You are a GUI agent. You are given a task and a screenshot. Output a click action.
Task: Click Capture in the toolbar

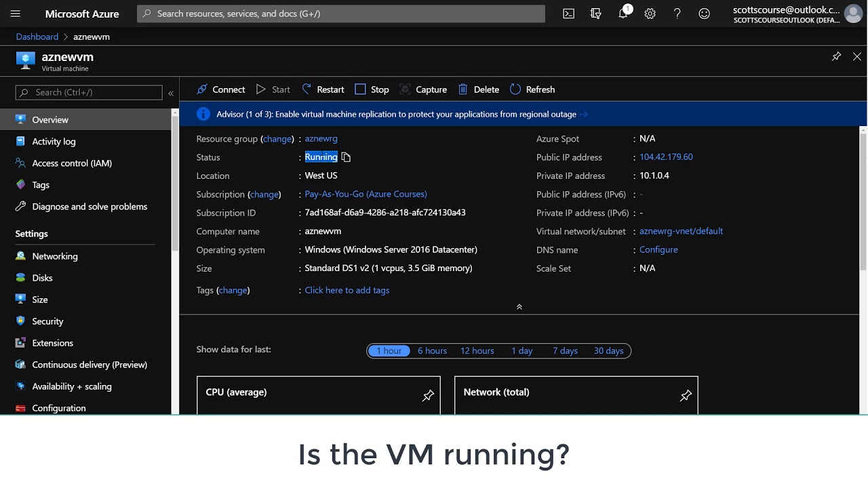click(423, 89)
